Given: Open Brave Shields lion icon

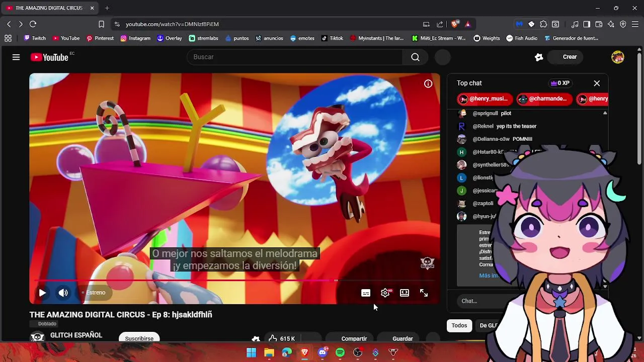Looking at the screenshot, I should coord(455,24).
